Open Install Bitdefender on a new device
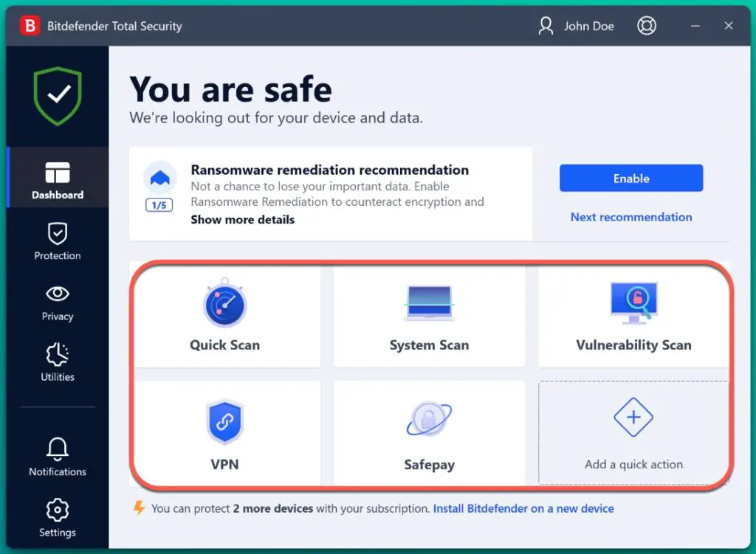The image size is (756, 554). 523,508
